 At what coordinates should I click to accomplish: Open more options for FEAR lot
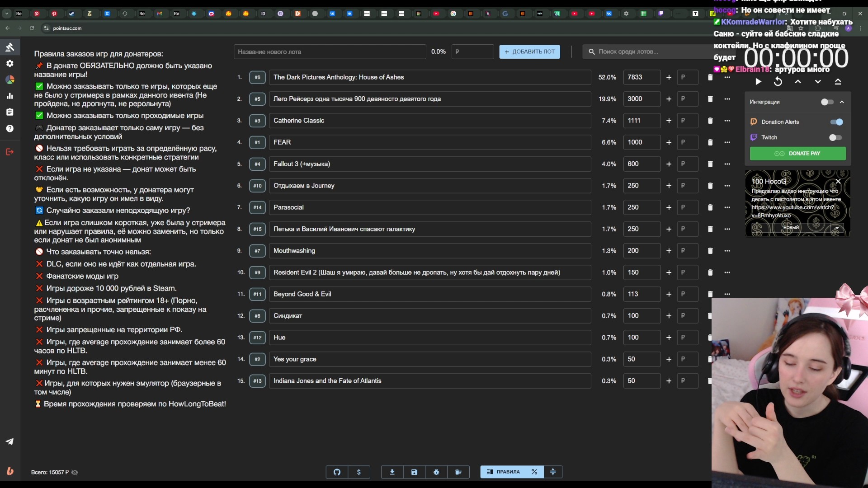pyautogui.click(x=727, y=142)
